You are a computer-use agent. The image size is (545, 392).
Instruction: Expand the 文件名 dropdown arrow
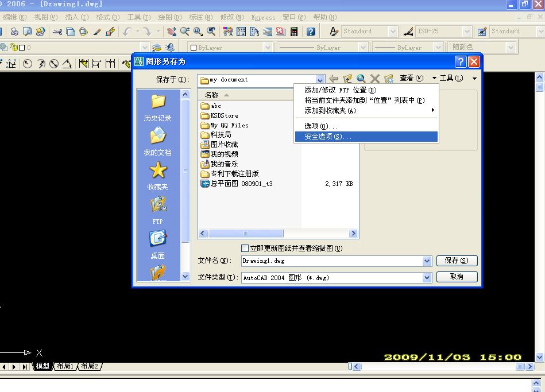[427, 261]
